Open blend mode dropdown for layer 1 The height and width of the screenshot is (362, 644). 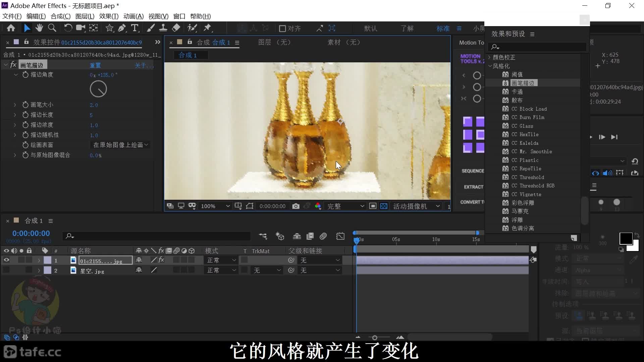[x=221, y=260]
